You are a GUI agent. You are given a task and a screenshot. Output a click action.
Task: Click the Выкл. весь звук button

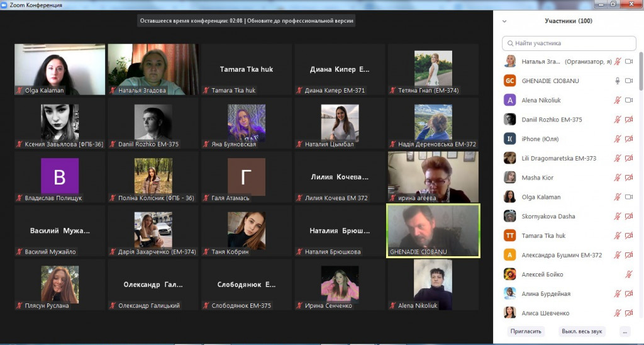point(582,331)
